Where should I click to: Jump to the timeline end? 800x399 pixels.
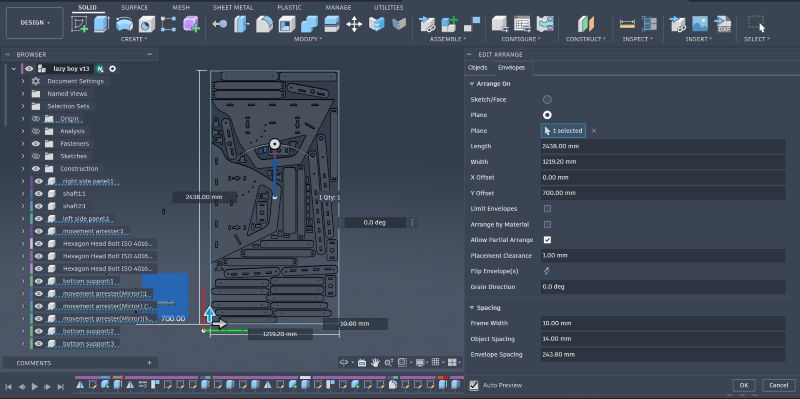coord(60,387)
